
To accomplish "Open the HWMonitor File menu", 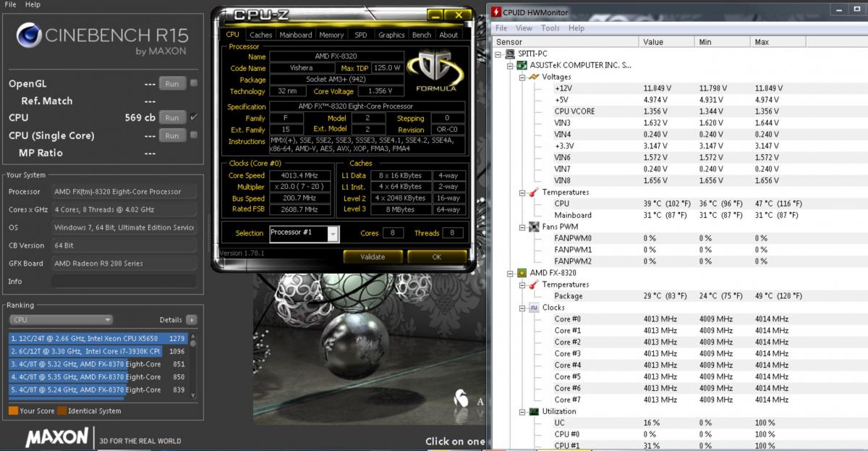I will 501,28.
